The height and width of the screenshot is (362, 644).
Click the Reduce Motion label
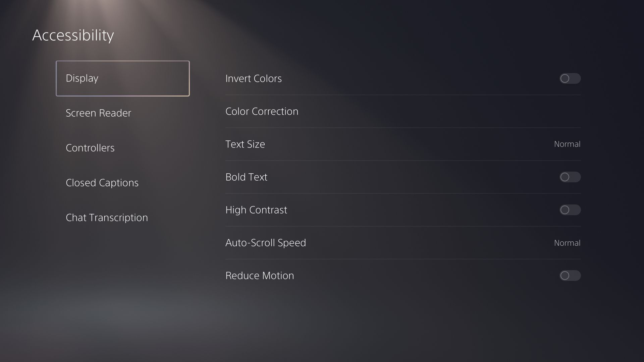[259, 276]
